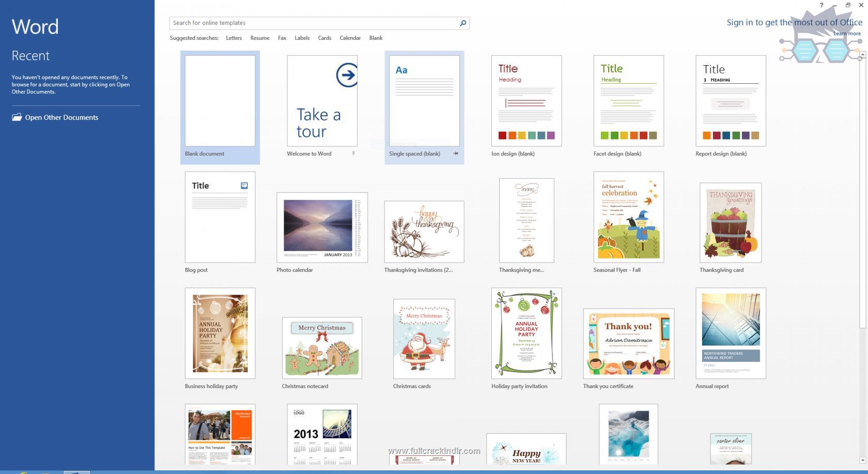Choose the Thanksgiving menu template
The height and width of the screenshot is (474, 868).
click(x=526, y=220)
